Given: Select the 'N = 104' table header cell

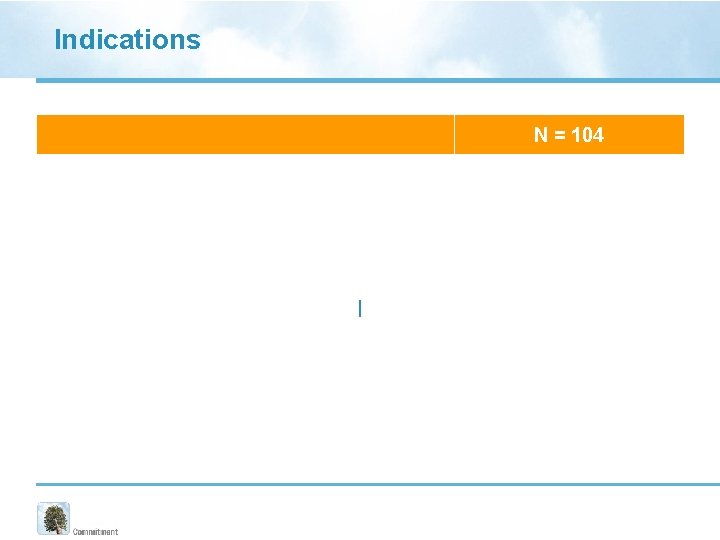Looking at the screenshot, I should pos(569,135).
